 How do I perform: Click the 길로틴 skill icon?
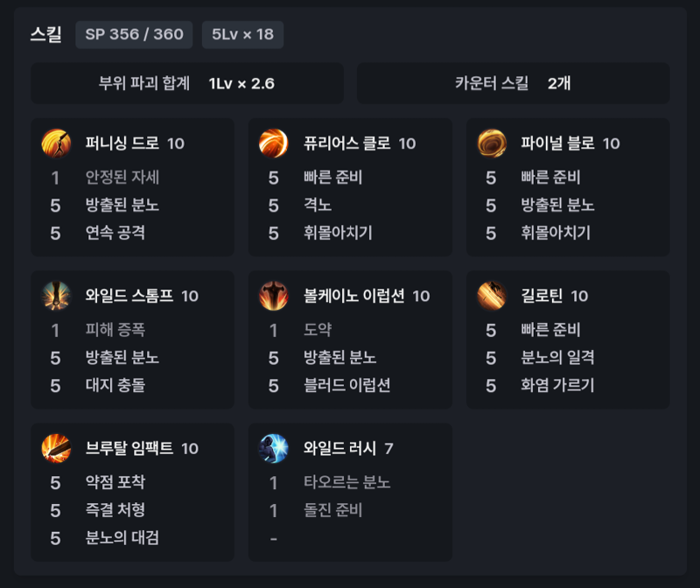[x=492, y=296]
